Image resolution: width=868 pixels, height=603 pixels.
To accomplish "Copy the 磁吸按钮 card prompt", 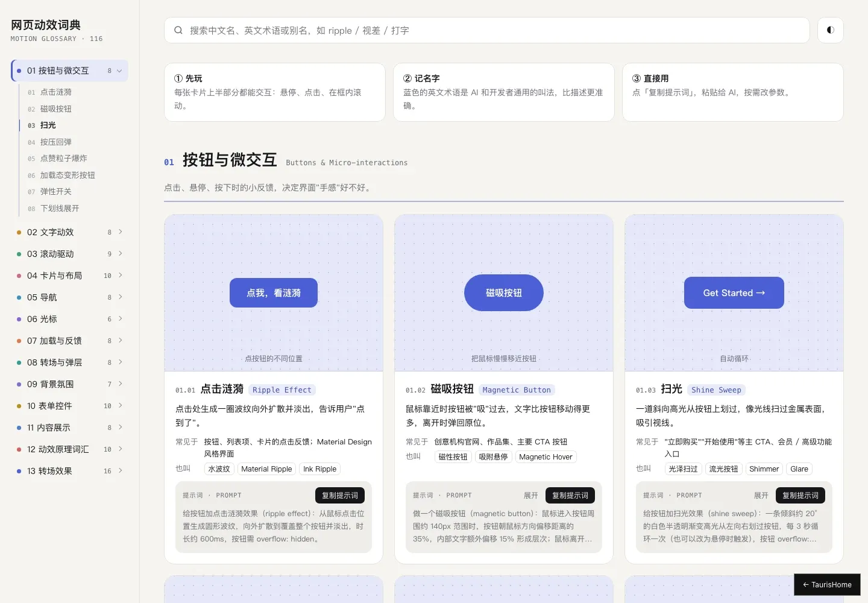I will pyautogui.click(x=570, y=496).
